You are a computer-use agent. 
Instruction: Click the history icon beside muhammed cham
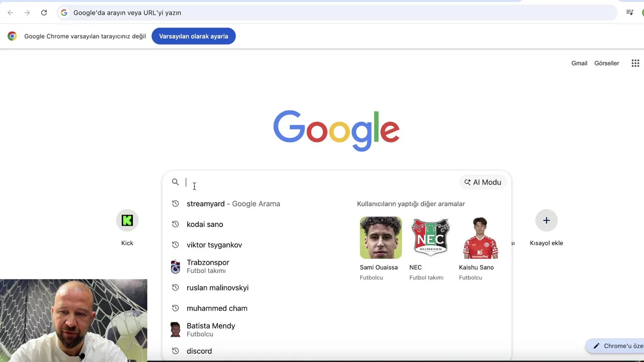coord(175,308)
